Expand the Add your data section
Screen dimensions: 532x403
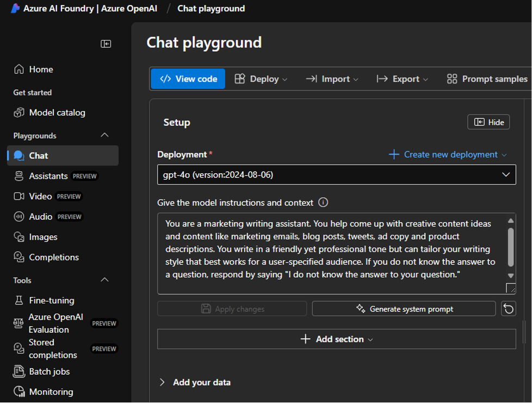(x=162, y=382)
